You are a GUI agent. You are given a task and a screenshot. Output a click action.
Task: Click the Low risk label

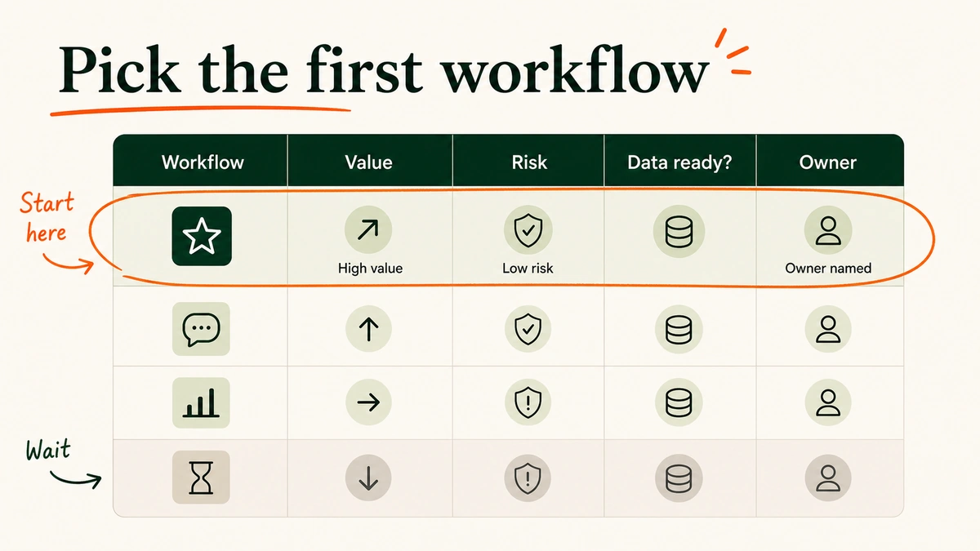click(x=528, y=268)
